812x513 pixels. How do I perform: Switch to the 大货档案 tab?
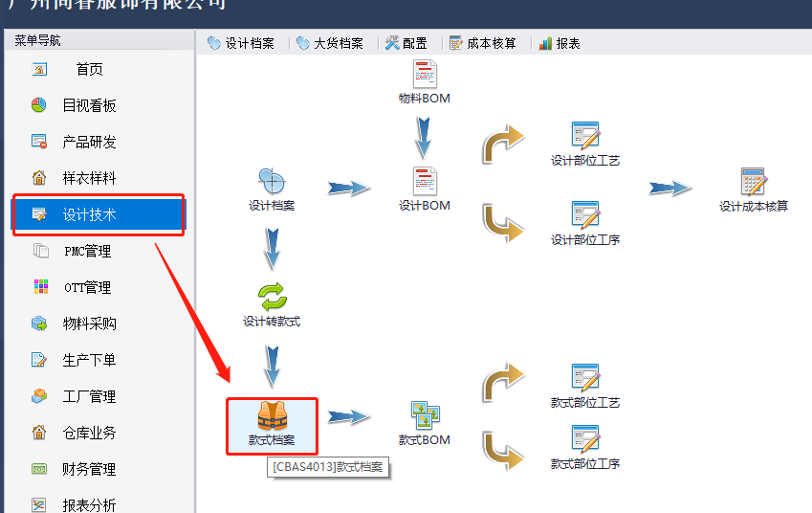[x=330, y=43]
